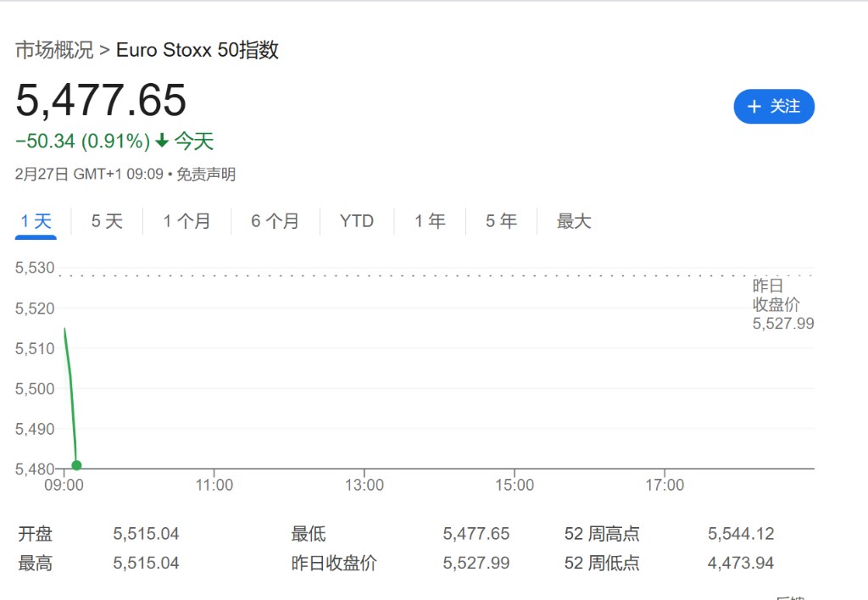The image size is (868, 600).
Task: Click the 52 周高点 label
Action: click(x=603, y=534)
